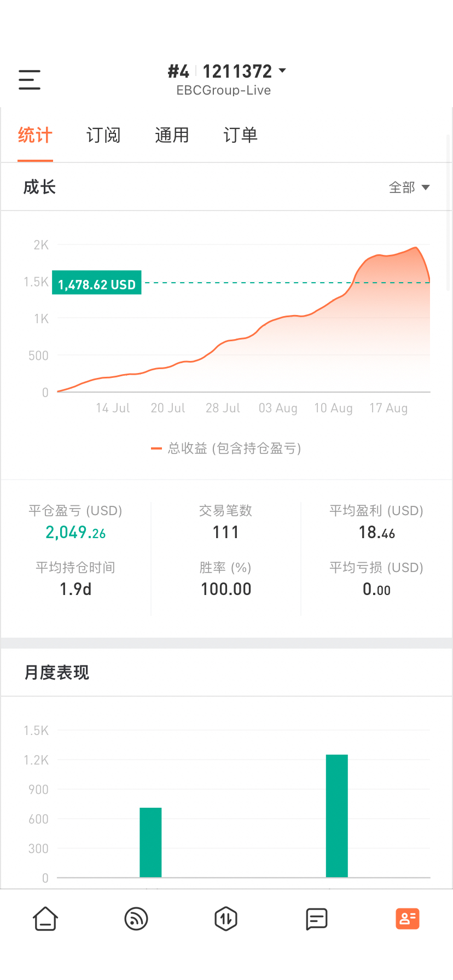Select the orange account profile icon

click(x=408, y=919)
